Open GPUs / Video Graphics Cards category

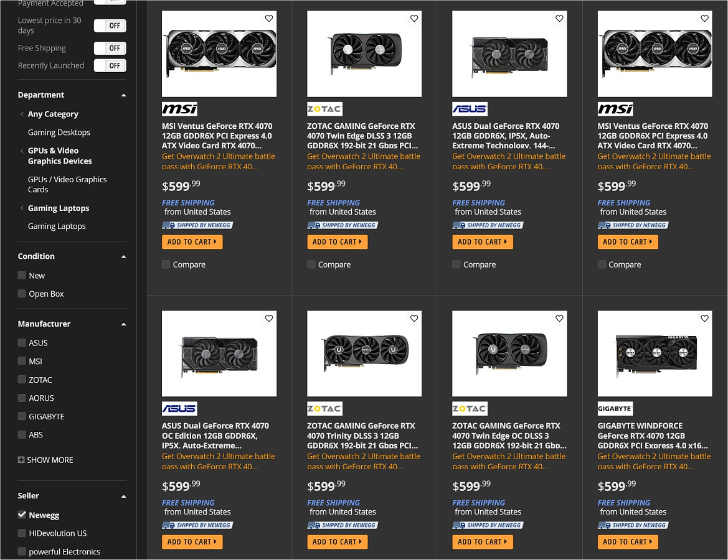[67, 184]
